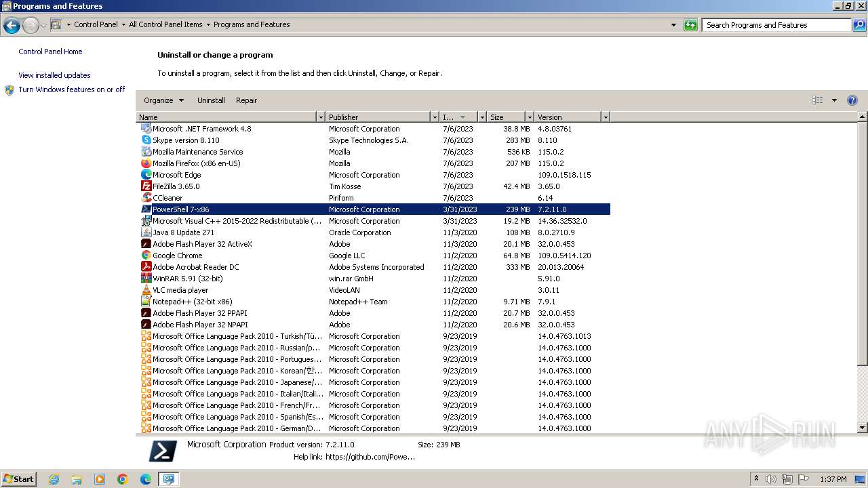The image size is (868, 488).
Task: Click the Adobe Acrobat Reader DC icon
Action: click(146, 267)
